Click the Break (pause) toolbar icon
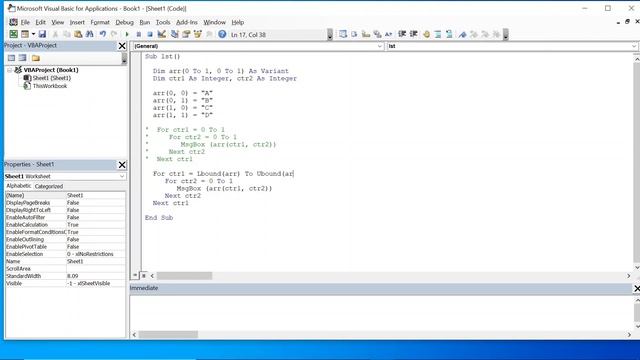The height and width of the screenshot is (360, 640). point(139,34)
